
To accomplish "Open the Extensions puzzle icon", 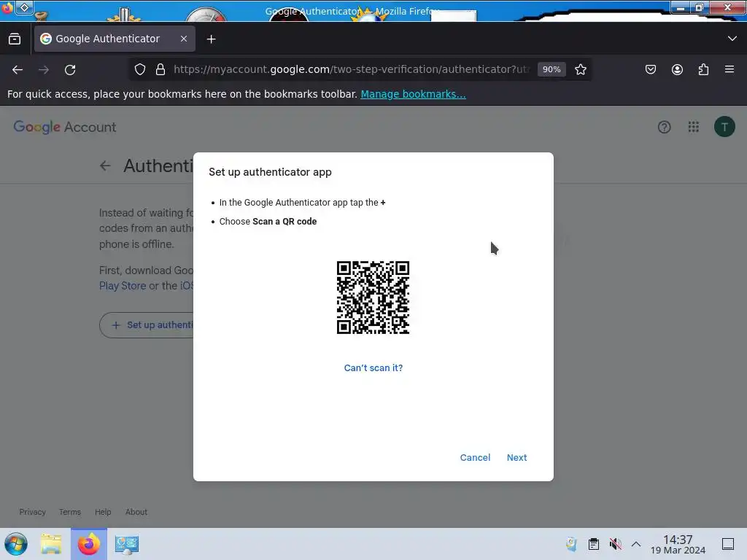I will [x=703, y=69].
